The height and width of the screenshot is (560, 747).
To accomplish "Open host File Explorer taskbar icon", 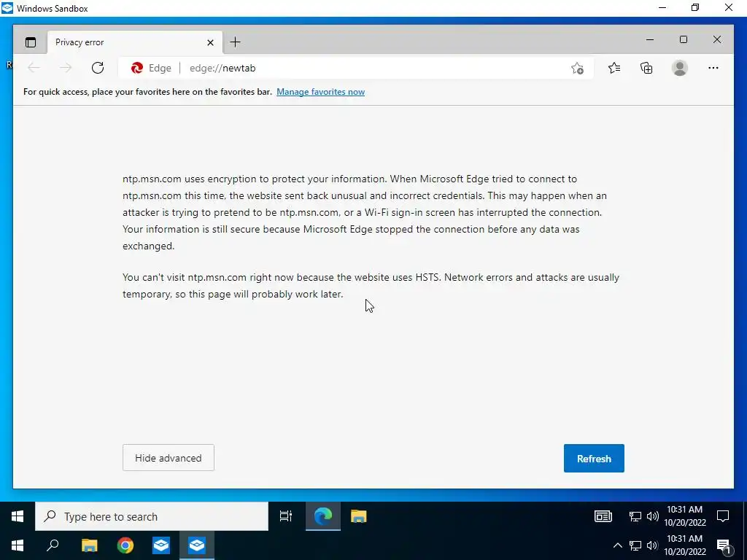I will (x=89, y=545).
